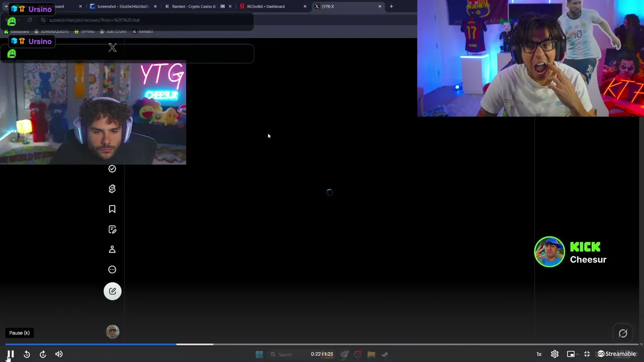Open the player settings gear

coord(554,354)
